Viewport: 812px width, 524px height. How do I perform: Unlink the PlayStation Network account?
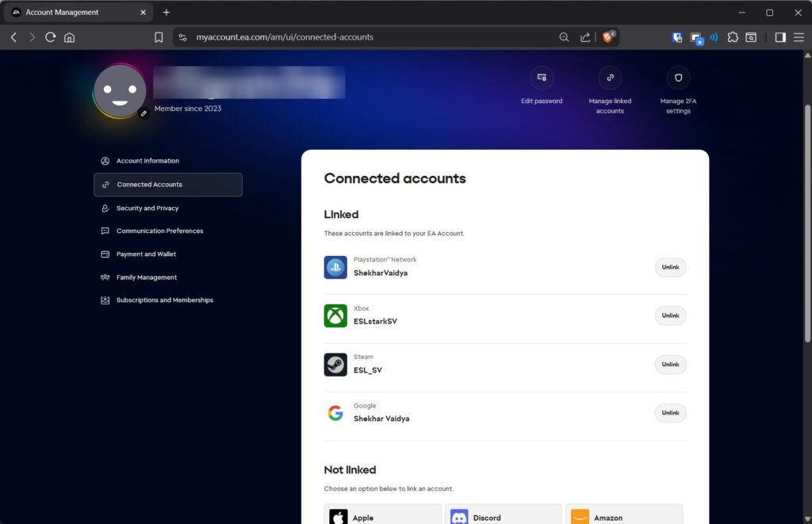pyautogui.click(x=670, y=267)
